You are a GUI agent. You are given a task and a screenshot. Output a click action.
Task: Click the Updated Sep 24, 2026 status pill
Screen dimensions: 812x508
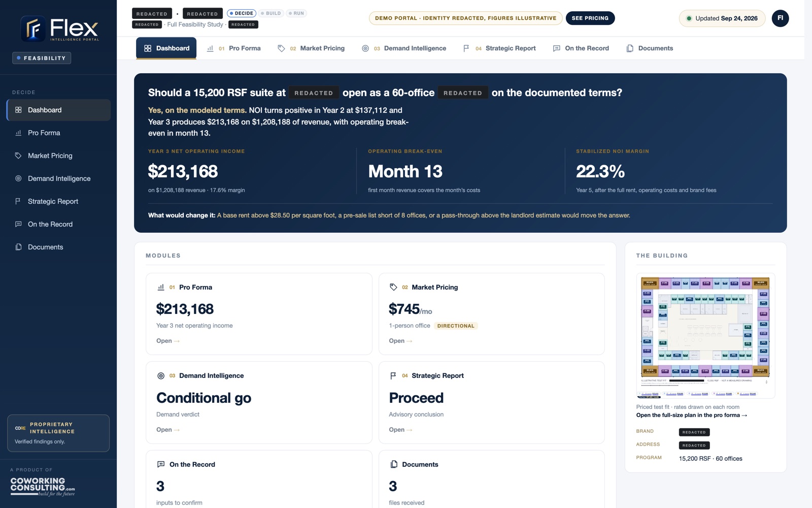pyautogui.click(x=722, y=18)
